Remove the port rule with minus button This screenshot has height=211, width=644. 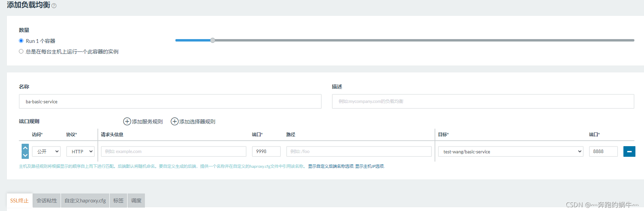[x=629, y=151]
